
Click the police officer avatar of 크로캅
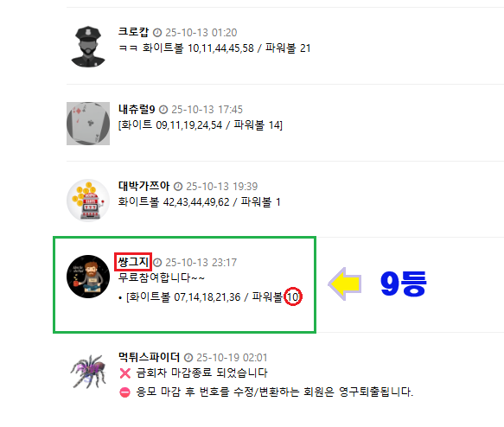88,47
